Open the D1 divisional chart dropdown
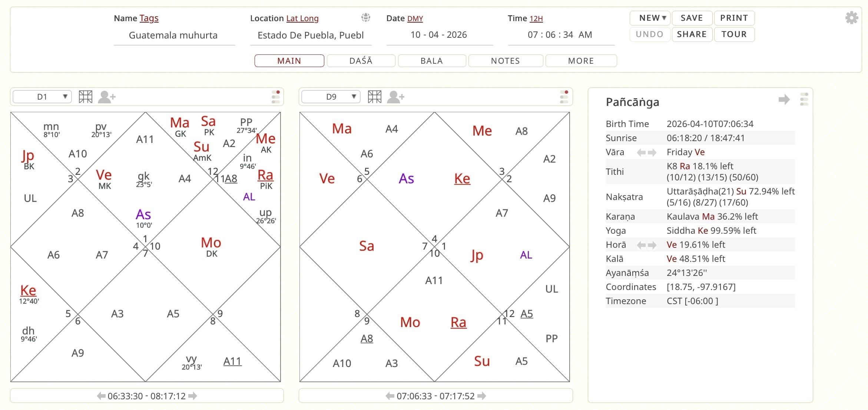 pos(42,97)
